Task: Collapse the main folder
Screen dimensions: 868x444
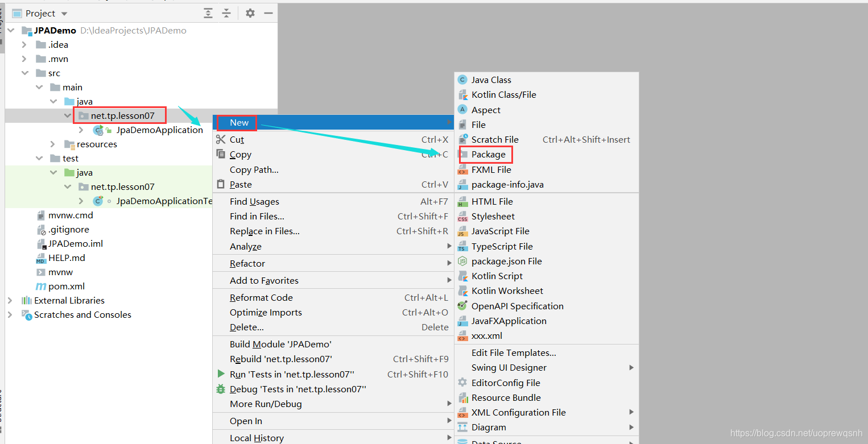Action: (x=39, y=87)
